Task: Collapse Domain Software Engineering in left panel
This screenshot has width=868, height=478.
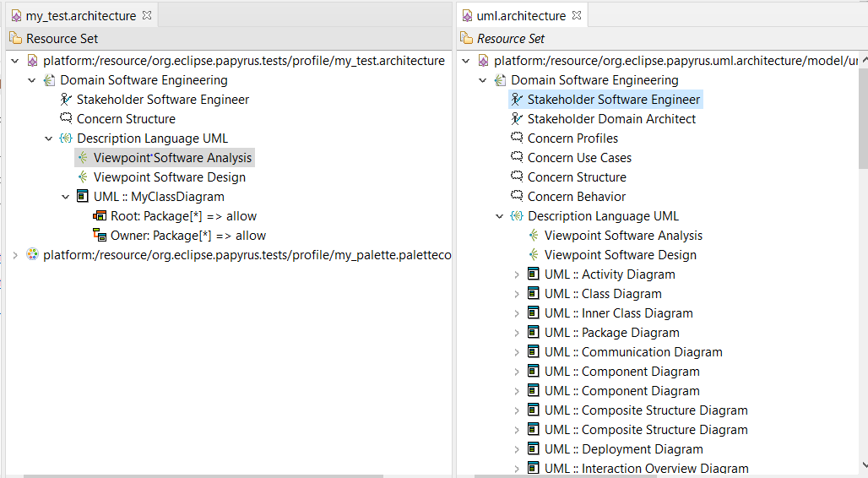Action: pyautogui.click(x=31, y=80)
